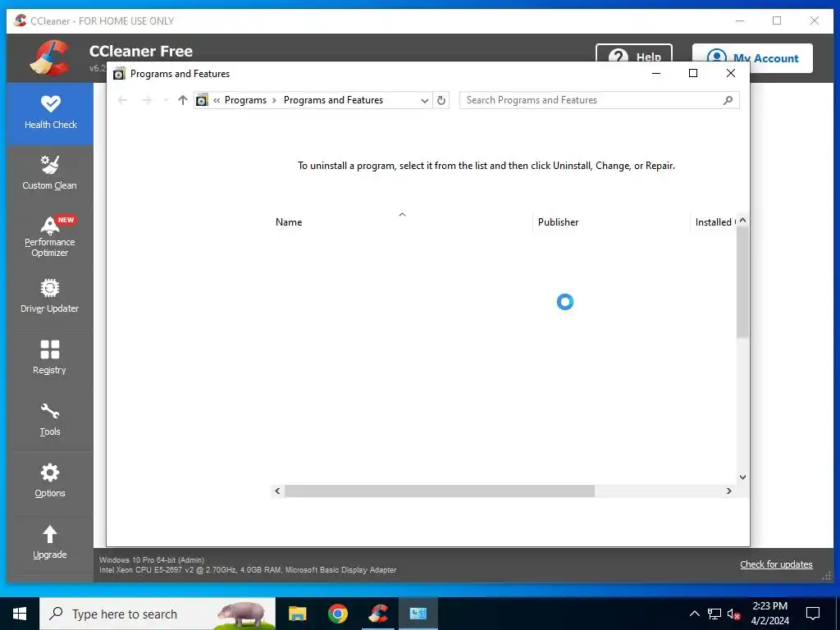Go up one level in Programs and Features
This screenshot has height=630, width=840.
[183, 100]
